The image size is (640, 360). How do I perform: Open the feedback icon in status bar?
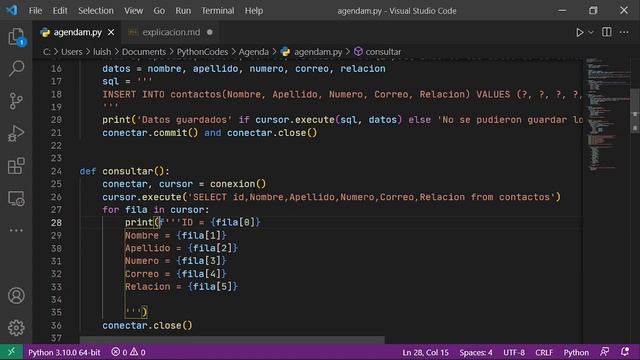pos(604,352)
